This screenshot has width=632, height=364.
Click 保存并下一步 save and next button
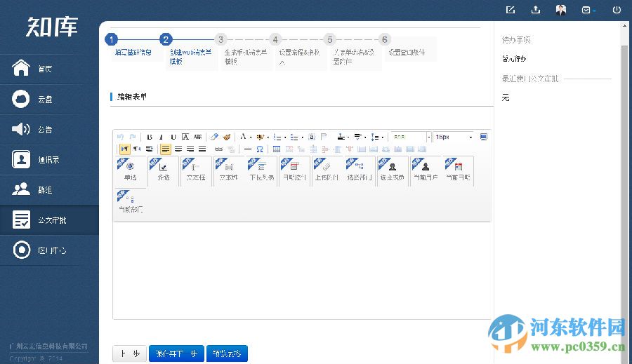176,353
